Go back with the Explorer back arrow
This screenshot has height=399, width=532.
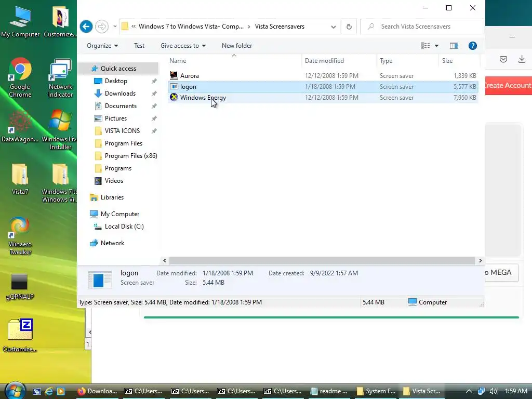tap(86, 26)
